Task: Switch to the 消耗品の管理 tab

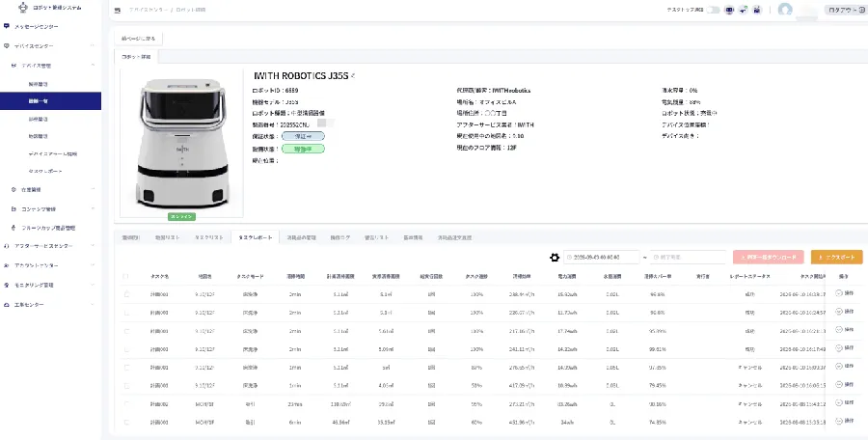Action: coord(300,237)
